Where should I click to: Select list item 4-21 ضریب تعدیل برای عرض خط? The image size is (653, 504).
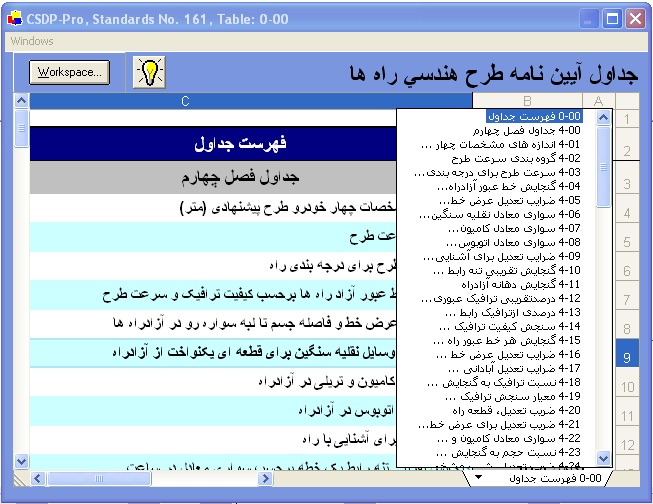click(500, 424)
